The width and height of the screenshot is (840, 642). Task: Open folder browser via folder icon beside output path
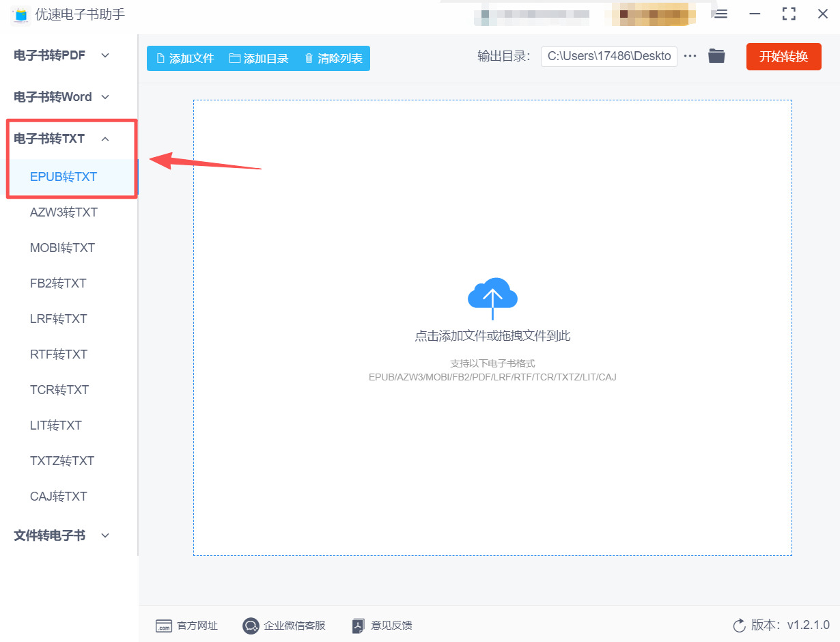click(x=716, y=56)
